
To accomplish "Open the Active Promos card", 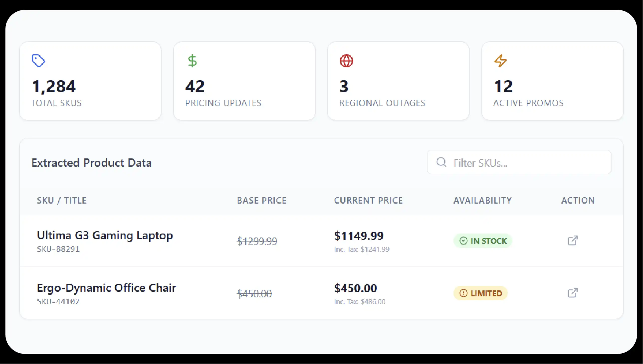I will coord(552,81).
